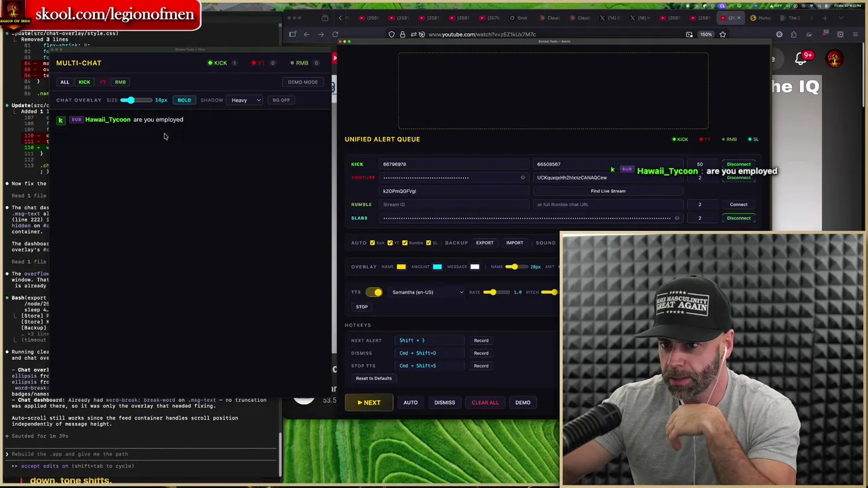Toggle BOLD chat overlay text

(184, 100)
